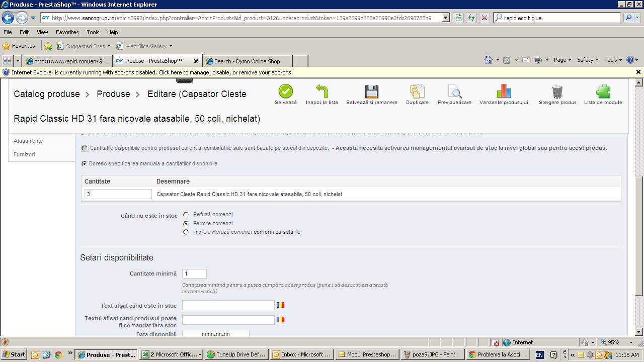Select Doresc specificarea manuala a cantitatilor radio
Image resolution: width=644 pixels, height=362 pixels.
(84, 163)
